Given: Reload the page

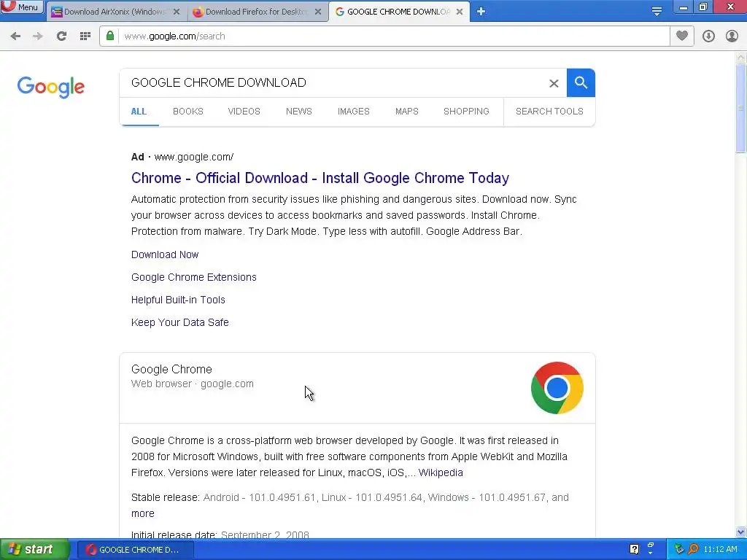Looking at the screenshot, I should pyautogui.click(x=61, y=36).
